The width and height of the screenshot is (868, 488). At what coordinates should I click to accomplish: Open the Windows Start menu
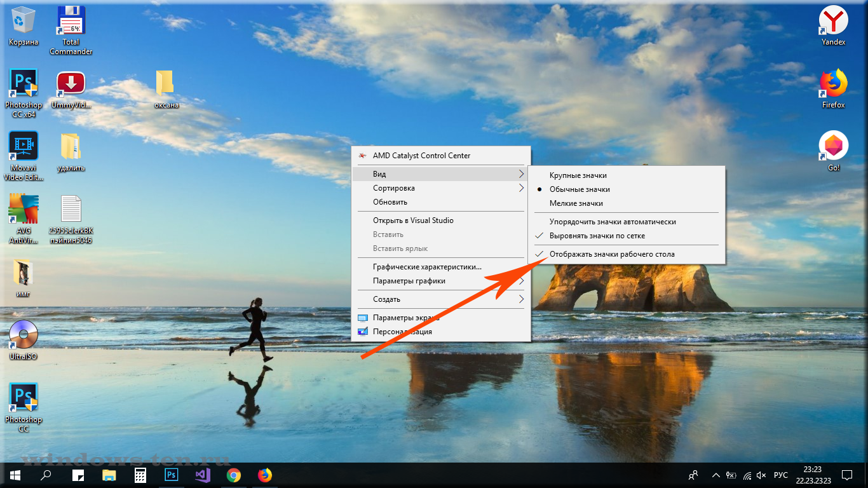pos(15,475)
